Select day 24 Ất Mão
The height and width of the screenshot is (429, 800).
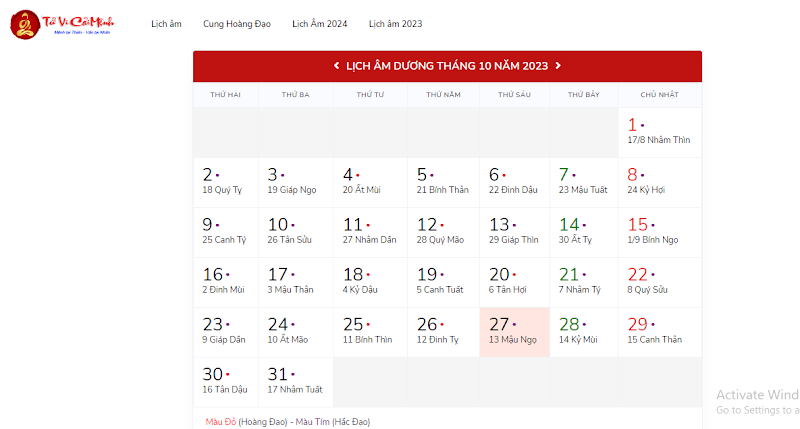pos(296,332)
